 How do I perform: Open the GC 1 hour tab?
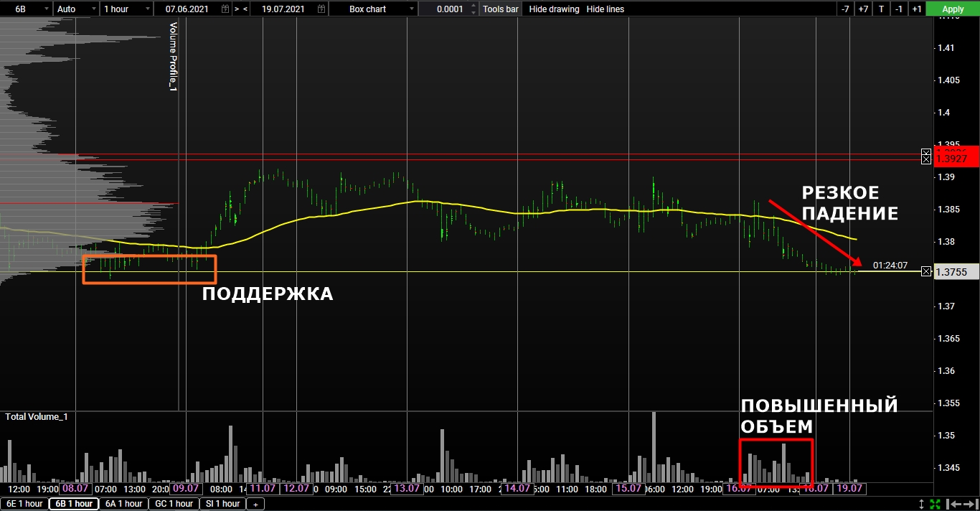click(x=174, y=504)
